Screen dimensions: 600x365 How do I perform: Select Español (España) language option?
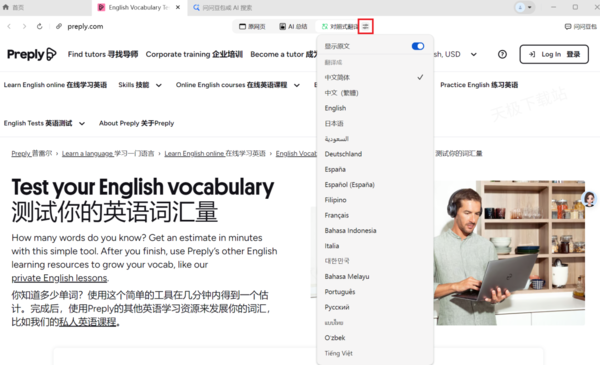click(375, 184)
